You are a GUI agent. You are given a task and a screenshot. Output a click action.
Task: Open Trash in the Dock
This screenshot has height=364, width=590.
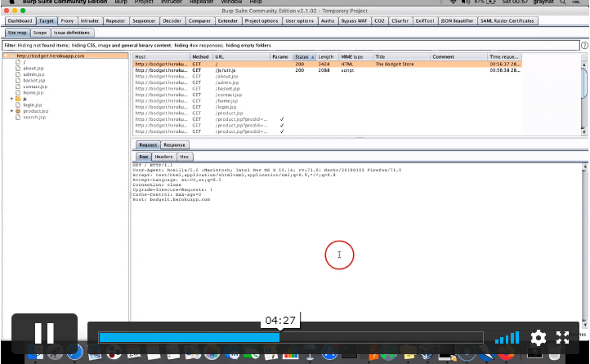point(554,353)
